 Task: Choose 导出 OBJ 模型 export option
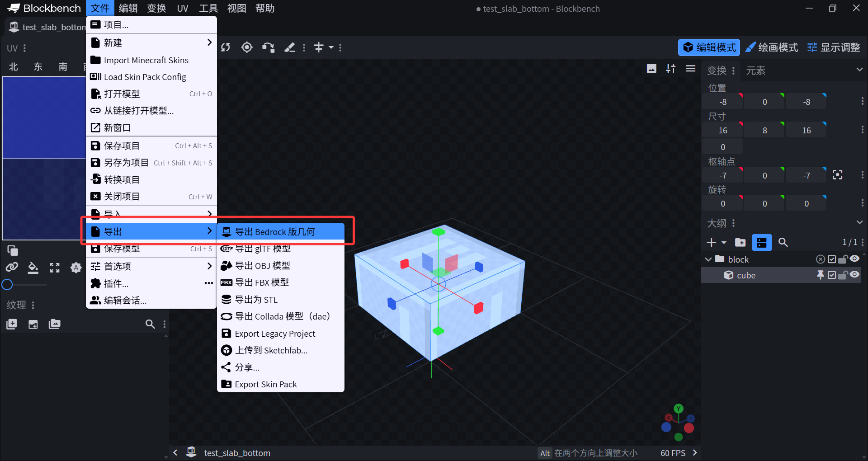[280, 266]
